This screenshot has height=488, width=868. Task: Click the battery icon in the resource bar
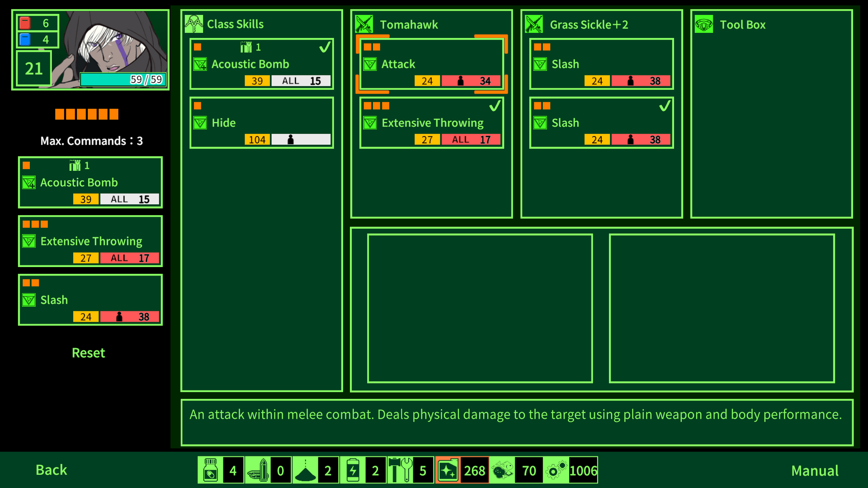click(x=353, y=470)
